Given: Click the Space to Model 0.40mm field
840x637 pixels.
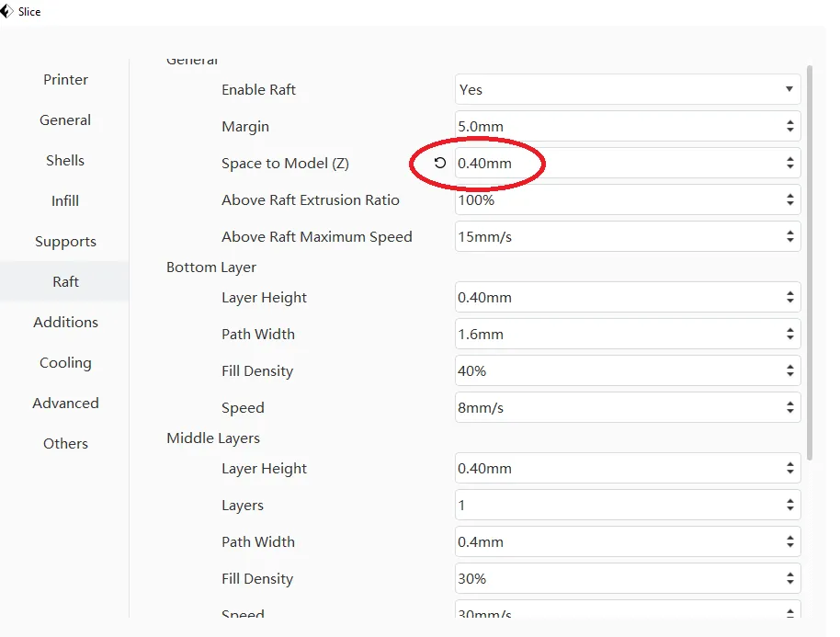Looking at the screenshot, I should [628, 163].
